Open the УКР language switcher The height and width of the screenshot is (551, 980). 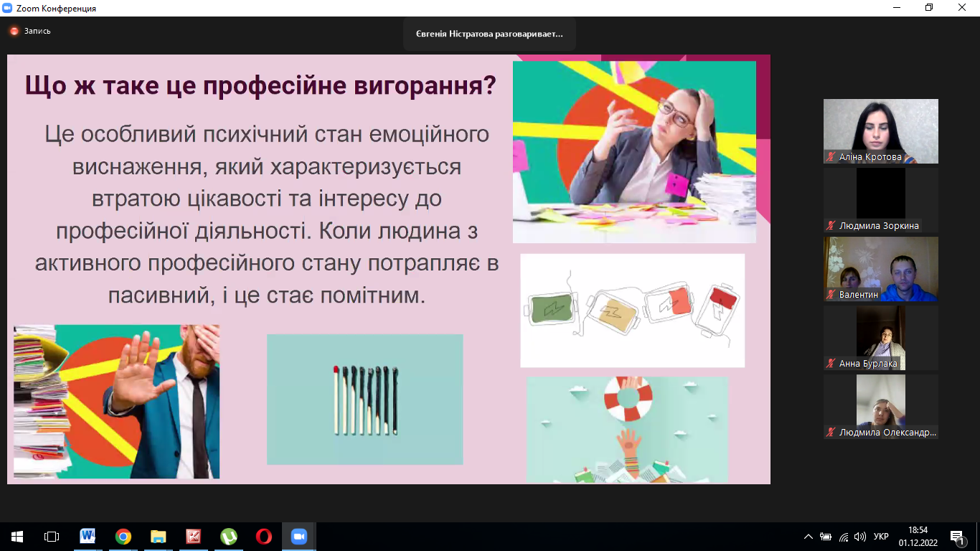pyautogui.click(x=882, y=536)
